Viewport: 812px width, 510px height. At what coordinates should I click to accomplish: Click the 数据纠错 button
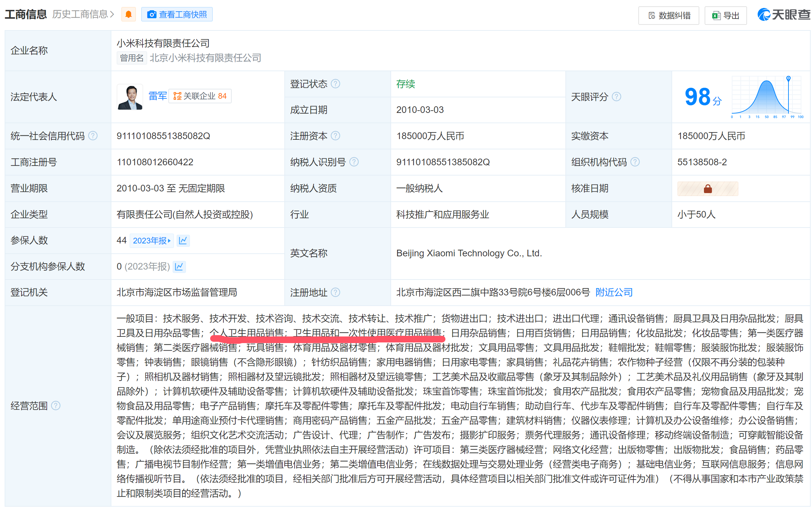coord(669,16)
